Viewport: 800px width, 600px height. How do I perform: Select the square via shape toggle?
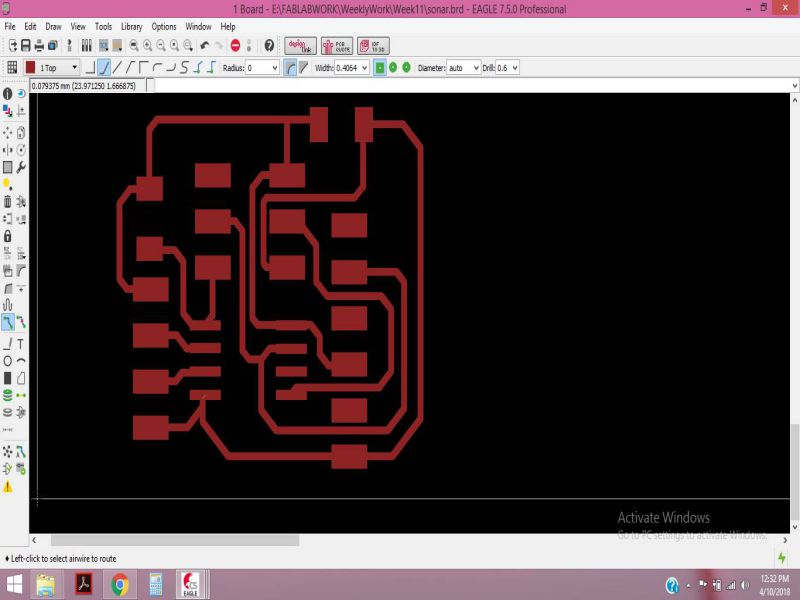[x=380, y=68]
